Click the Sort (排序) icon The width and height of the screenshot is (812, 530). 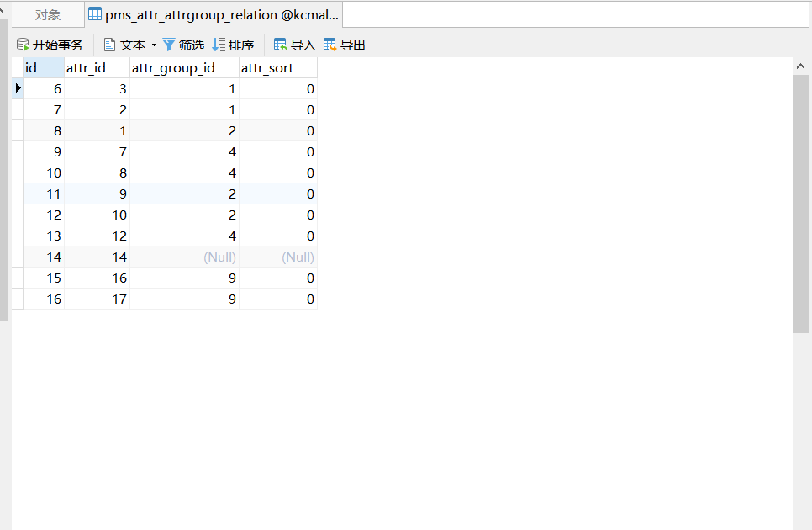219,45
